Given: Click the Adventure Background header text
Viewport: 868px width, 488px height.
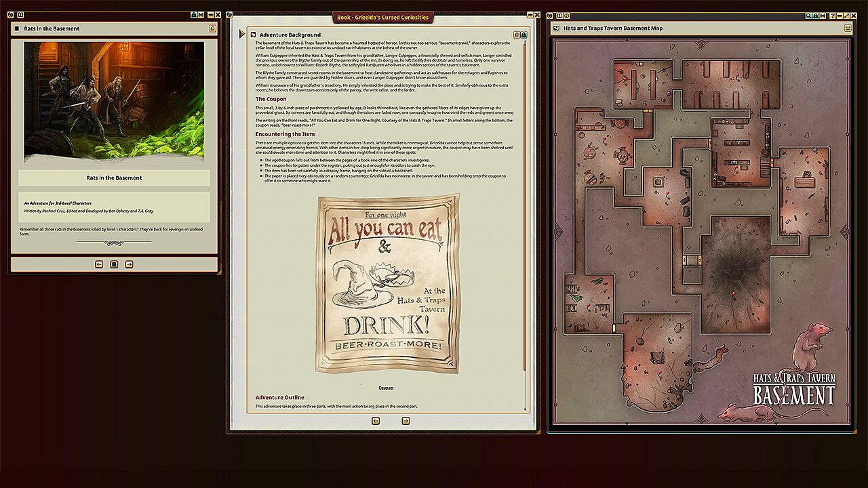Looking at the screenshot, I should 290,35.
